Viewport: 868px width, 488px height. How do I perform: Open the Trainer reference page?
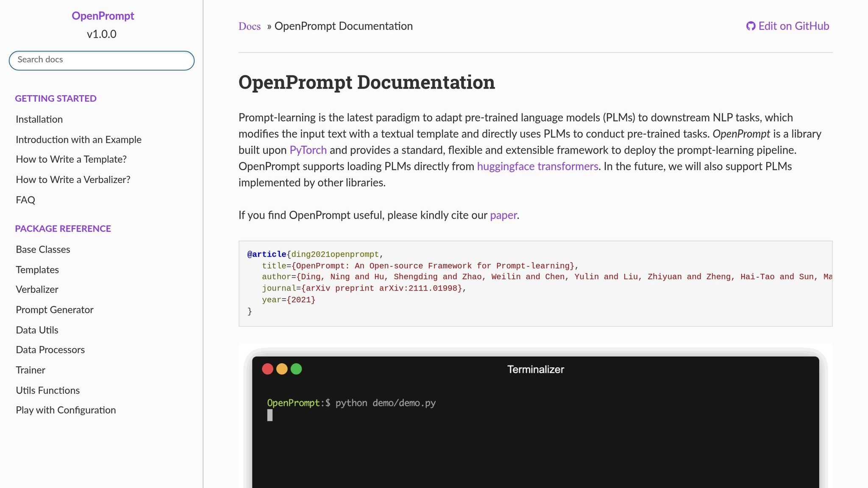[30, 370]
